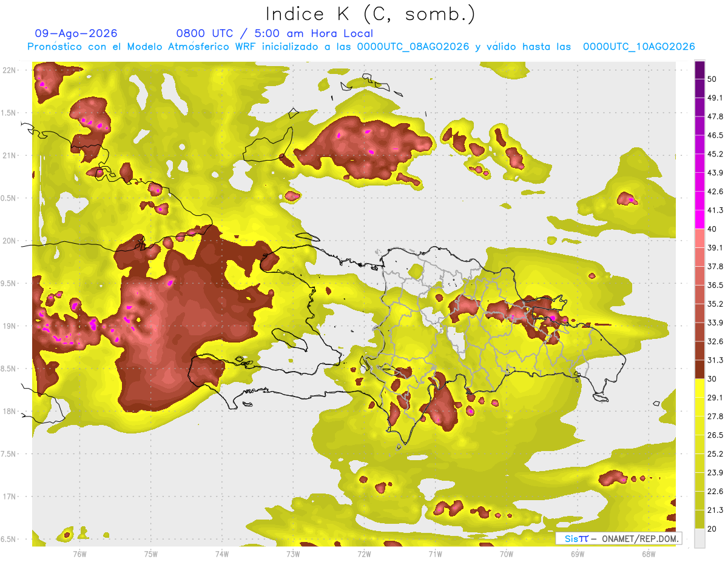Click the longitude label '70W'
The image size is (728, 562).
[x=507, y=554]
